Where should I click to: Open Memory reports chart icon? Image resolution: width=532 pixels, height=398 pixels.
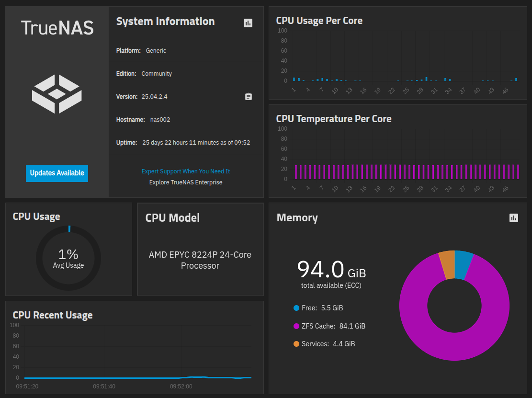tap(514, 218)
